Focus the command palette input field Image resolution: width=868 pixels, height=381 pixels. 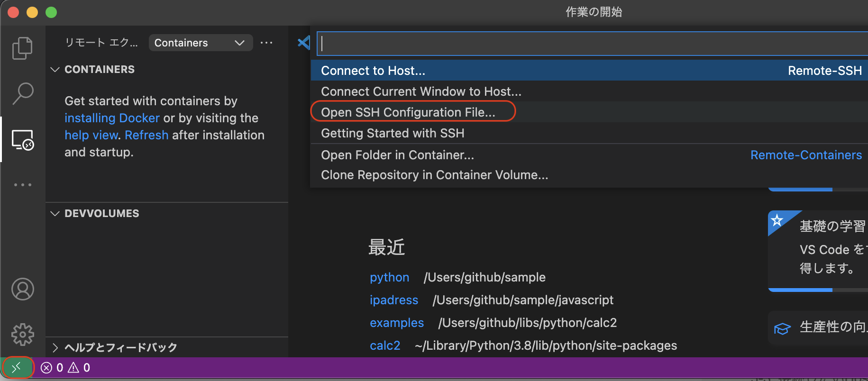tap(592, 44)
